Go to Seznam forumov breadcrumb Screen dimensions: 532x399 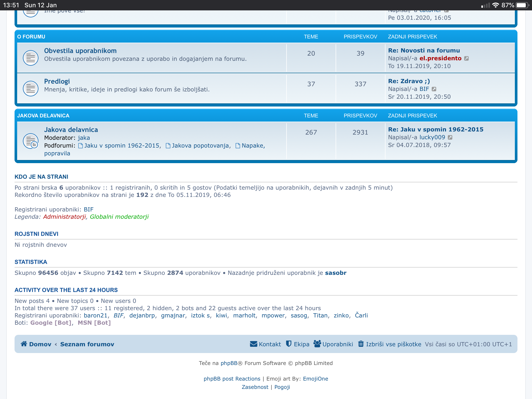(x=87, y=344)
